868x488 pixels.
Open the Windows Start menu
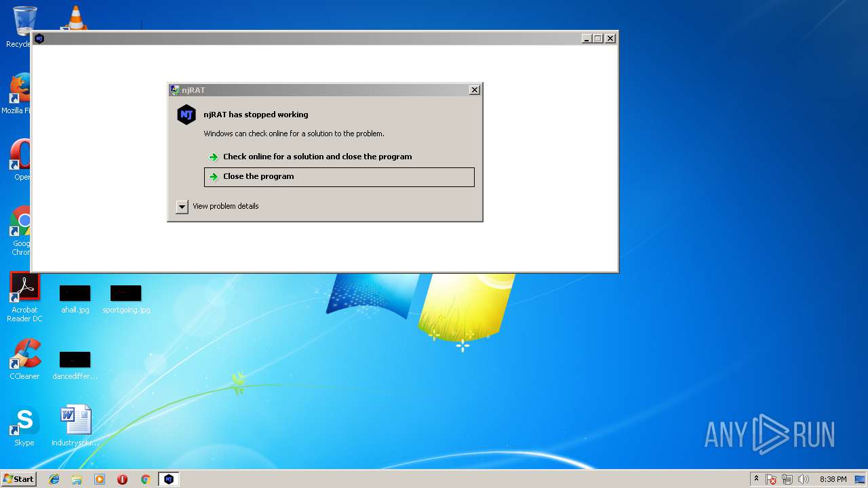(19, 479)
